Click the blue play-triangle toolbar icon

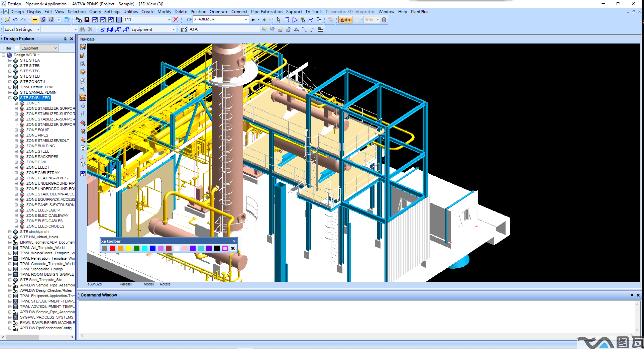pyautogui.click(x=295, y=20)
